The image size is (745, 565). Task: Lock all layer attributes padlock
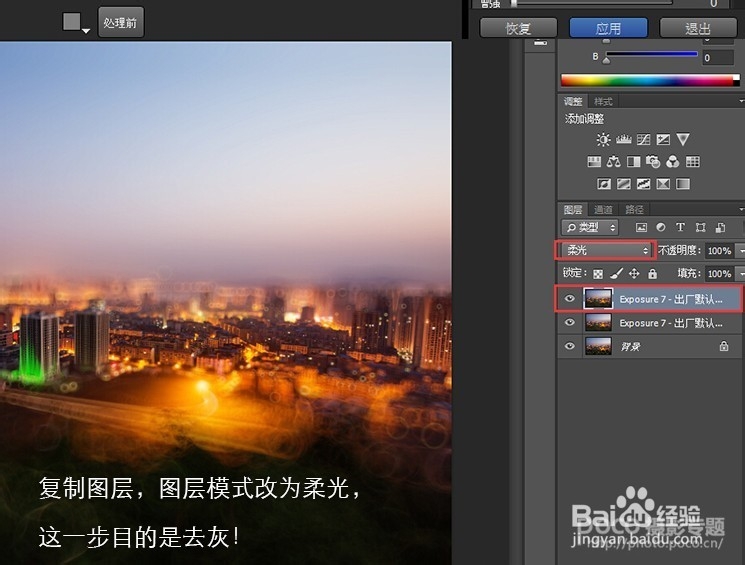(x=653, y=274)
